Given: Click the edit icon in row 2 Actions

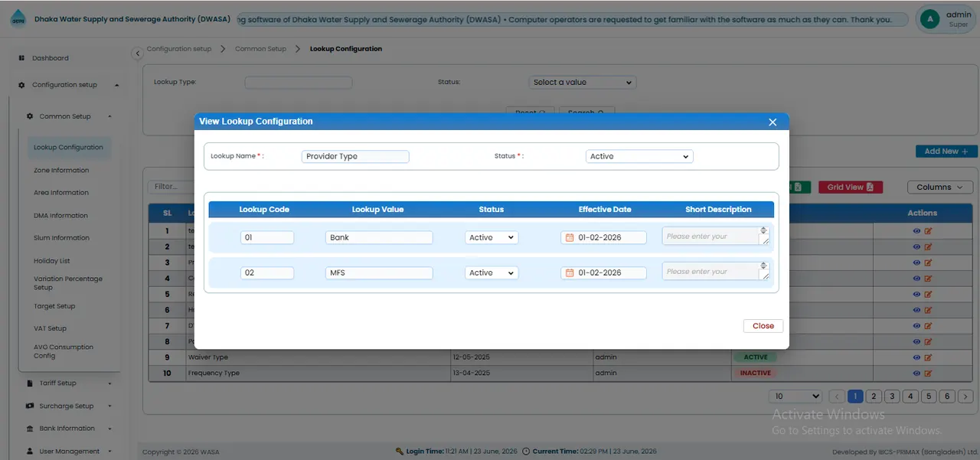Looking at the screenshot, I should tap(928, 246).
